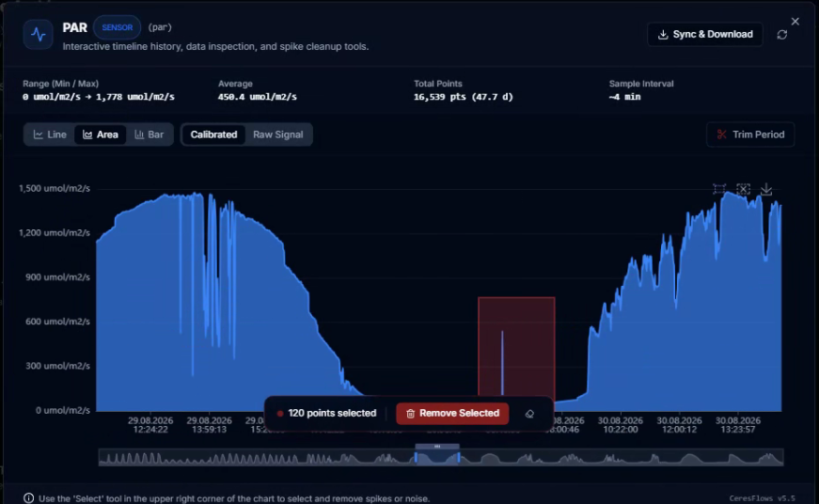819x504 pixels.
Task: Click the Sync & Download button
Action: tap(705, 35)
